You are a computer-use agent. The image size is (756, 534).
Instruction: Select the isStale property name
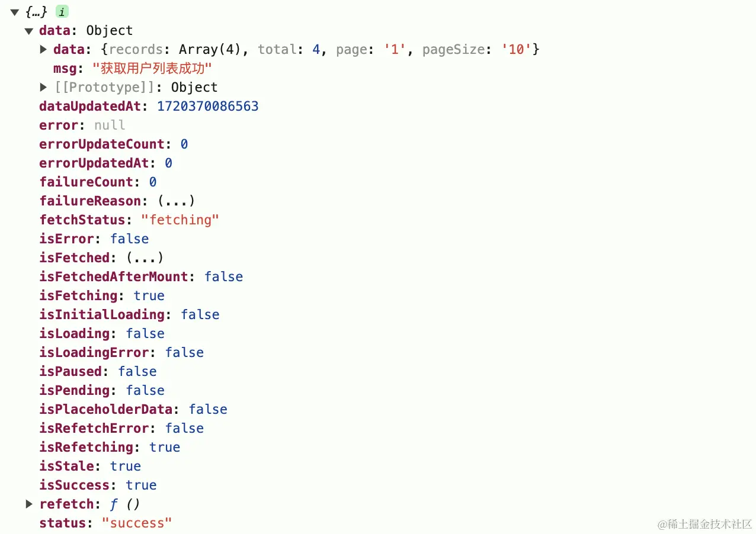[66, 466]
